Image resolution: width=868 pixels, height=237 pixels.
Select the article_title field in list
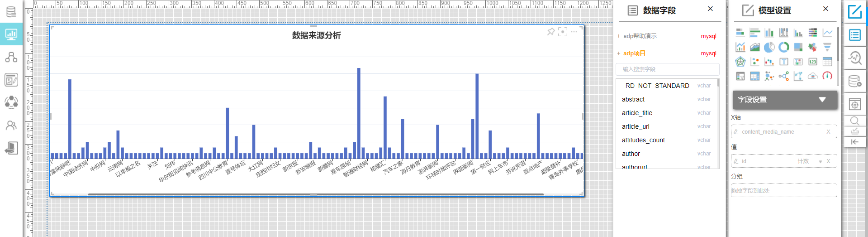pyautogui.click(x=637, y=113)
